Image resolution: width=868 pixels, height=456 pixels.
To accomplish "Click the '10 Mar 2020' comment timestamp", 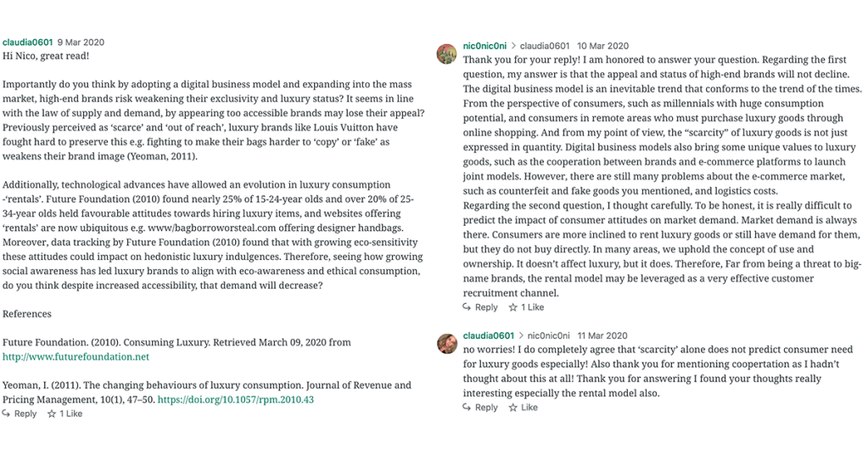I will point(602,45).
